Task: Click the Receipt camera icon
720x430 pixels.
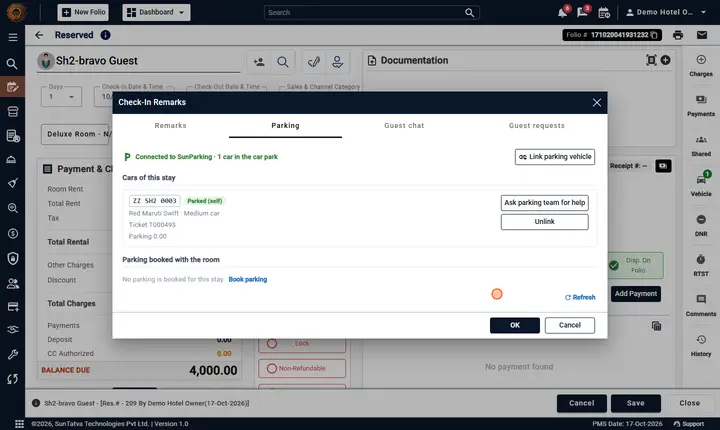Action: click(x=663, y=166)
